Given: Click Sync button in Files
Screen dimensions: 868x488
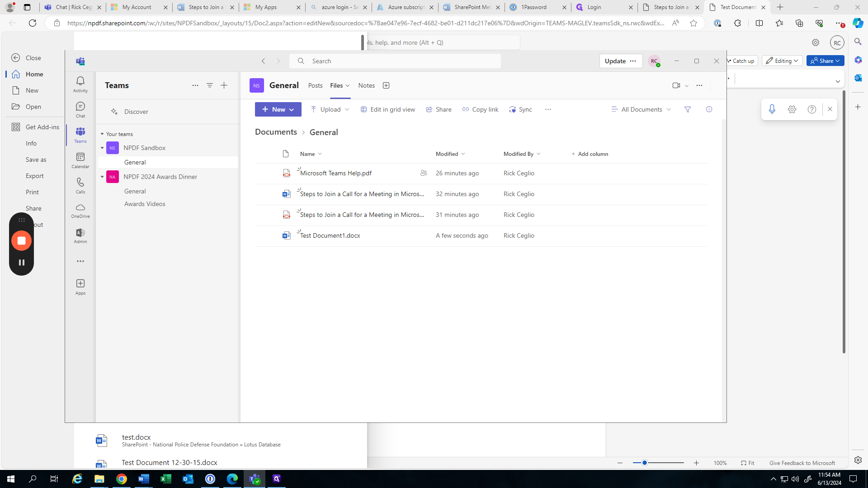Looking at the screenshot, I should 520,109.
